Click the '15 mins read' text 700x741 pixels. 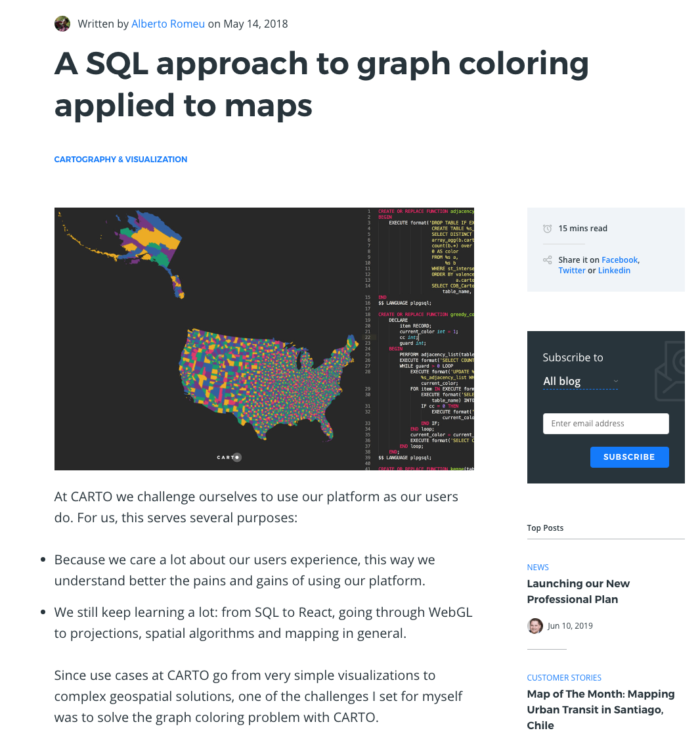[x=582, y=229]
